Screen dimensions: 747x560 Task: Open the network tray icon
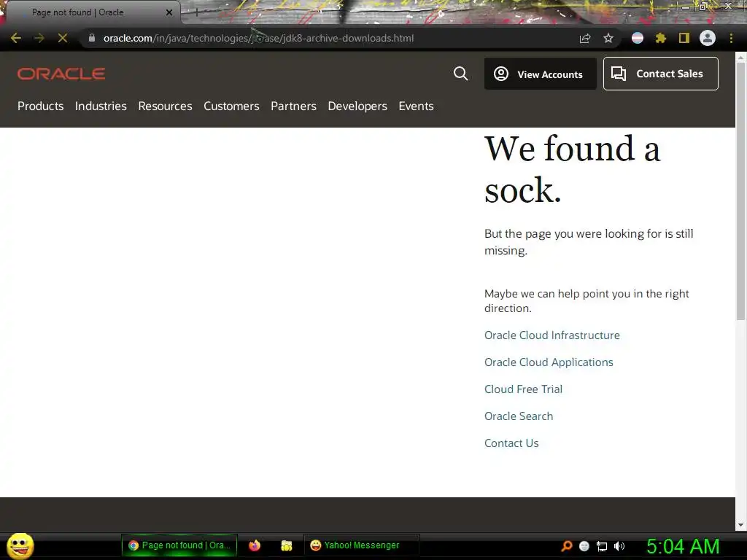pos(602,547)
